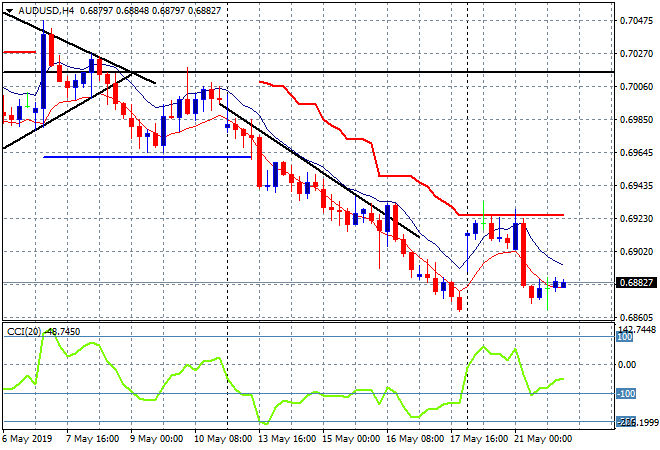660x450 pixels.
Task: Click the 0.70060 price axis label
Action: [x=636, y=87]
